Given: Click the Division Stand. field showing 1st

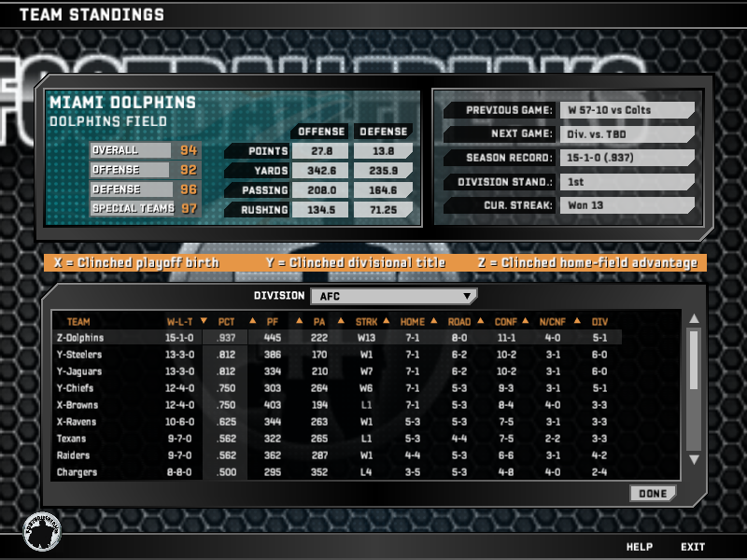Looking at the screenshot, I should tap(627, 181).
